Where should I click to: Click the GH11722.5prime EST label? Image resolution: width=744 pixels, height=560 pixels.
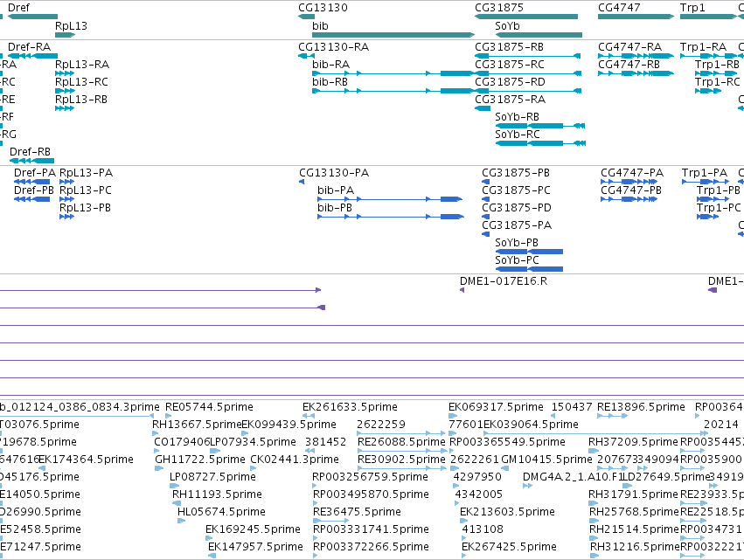(200, 459)
